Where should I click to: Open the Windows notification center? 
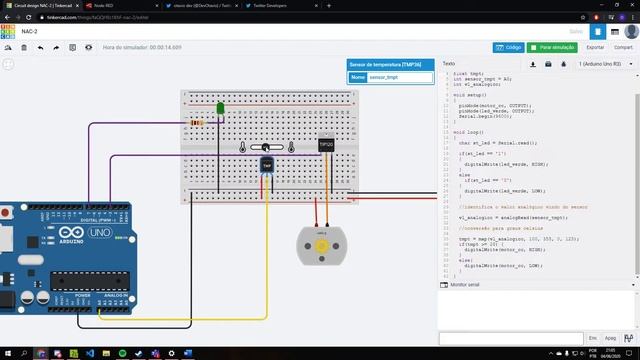pyautogui.click(x=629, y=353)
